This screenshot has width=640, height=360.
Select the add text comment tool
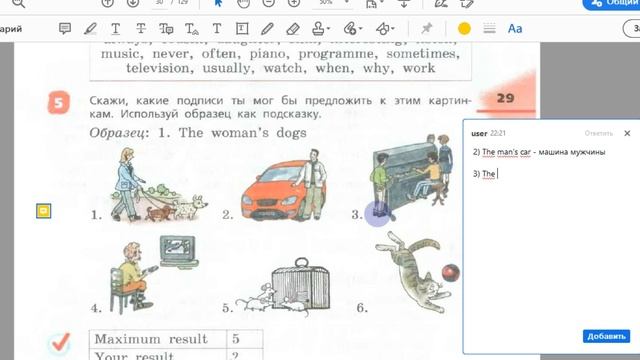[217, 29]
